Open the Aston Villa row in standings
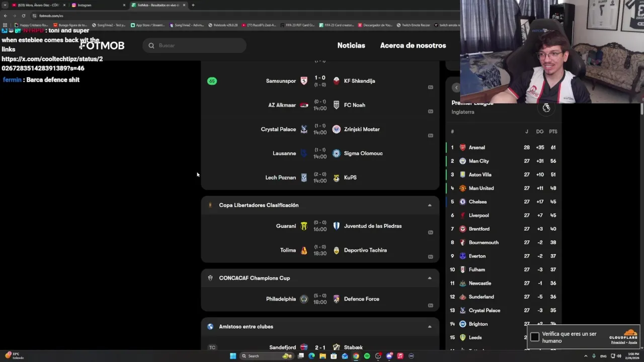This screenshot has width=644, height=362. 504,175
